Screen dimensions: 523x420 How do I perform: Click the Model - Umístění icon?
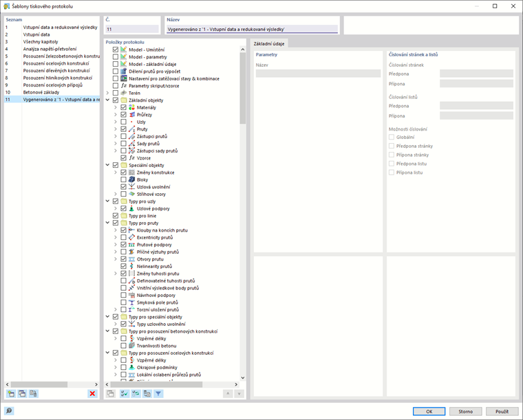[124, 49]
